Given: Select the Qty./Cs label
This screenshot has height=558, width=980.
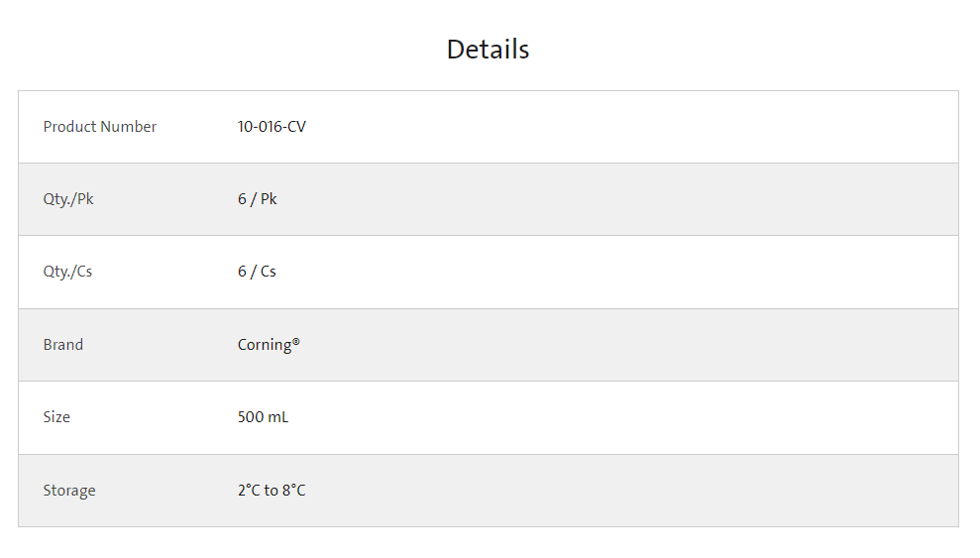Looking at the screenshot, I should 67,272.
